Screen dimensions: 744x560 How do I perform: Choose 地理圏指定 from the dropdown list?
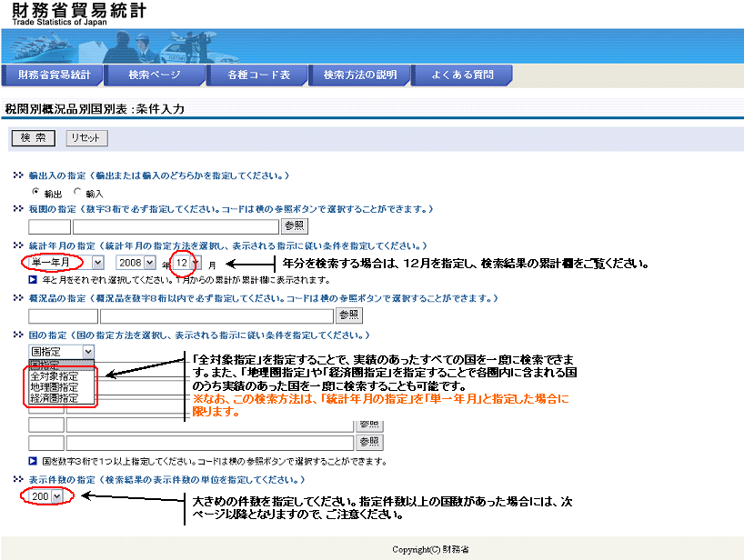pyautogui.click(x=55, y=386)
